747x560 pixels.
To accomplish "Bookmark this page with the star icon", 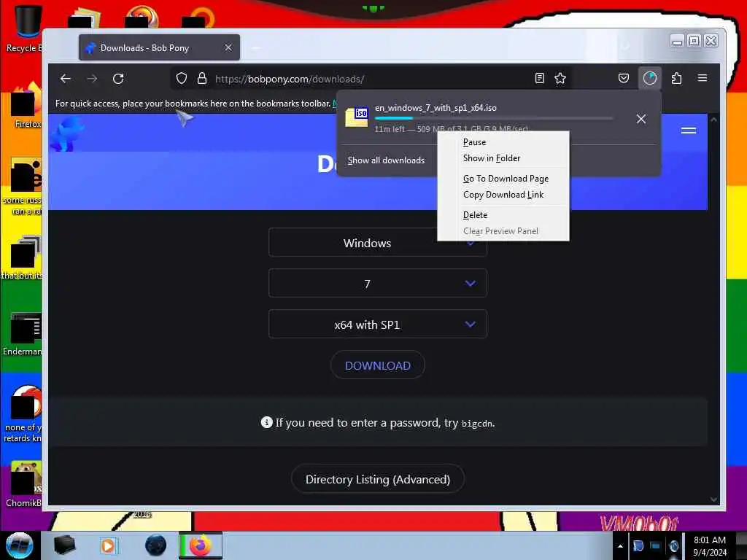I will tap(560, 79).
